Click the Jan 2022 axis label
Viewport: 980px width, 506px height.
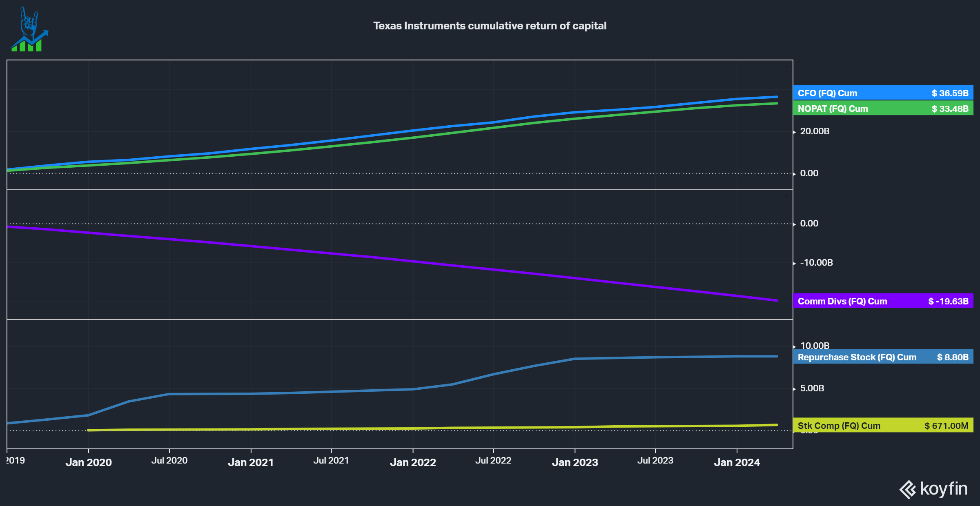click(x=413, y=462)
